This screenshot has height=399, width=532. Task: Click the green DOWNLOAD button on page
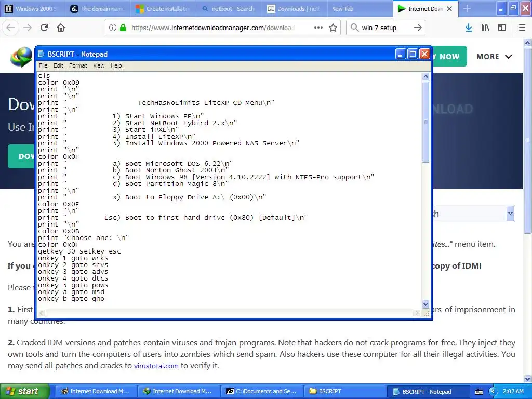point(21,156)
